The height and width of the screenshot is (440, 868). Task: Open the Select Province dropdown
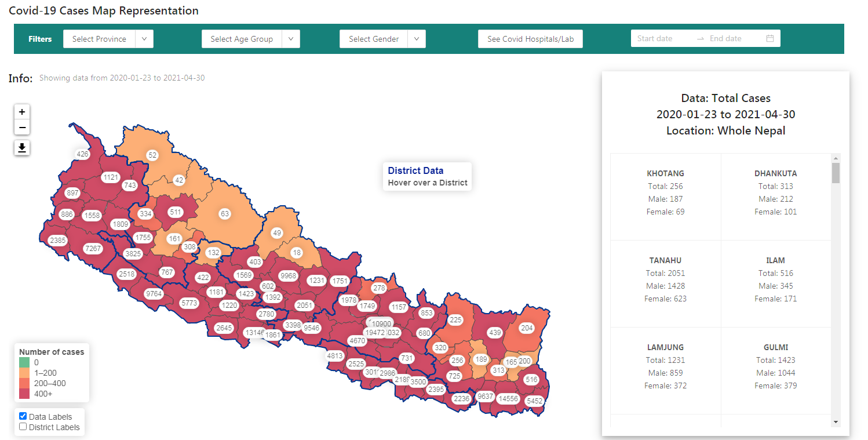(108, 39)
